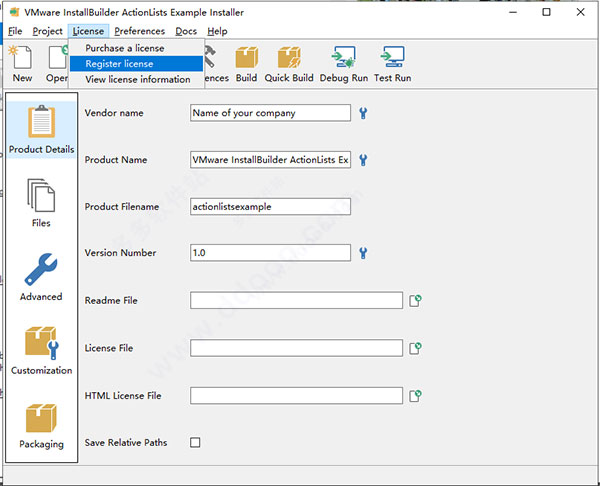Close the License menu from menu bar
Image resolution: width=600 pixels, height=486 pixels.
(88, 31)
